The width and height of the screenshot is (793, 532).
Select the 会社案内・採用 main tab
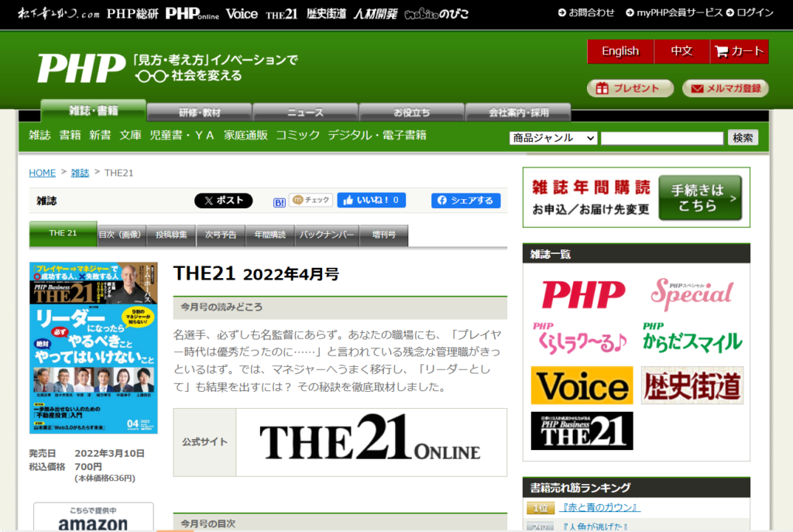(x=518, y=112)
